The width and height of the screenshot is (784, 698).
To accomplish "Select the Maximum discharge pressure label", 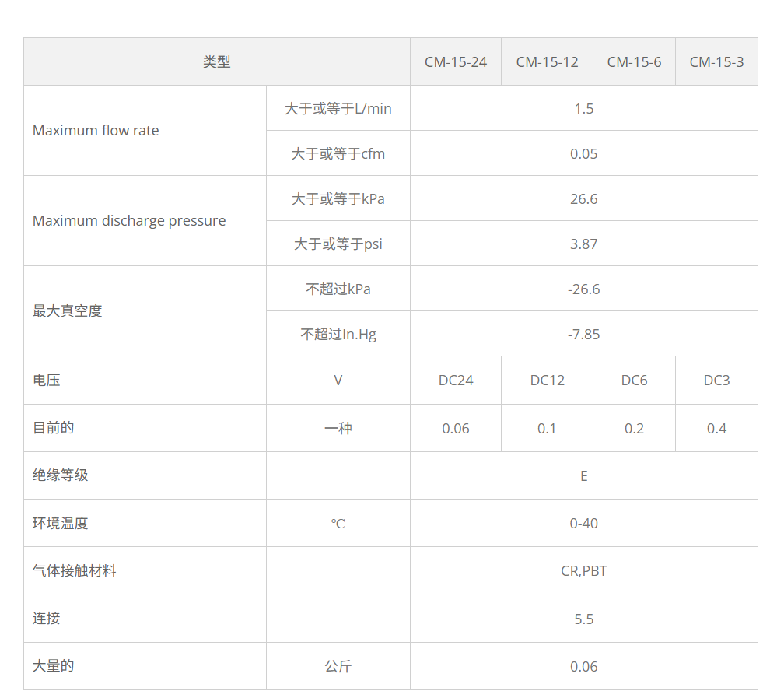I will click(x=129, y=221).
